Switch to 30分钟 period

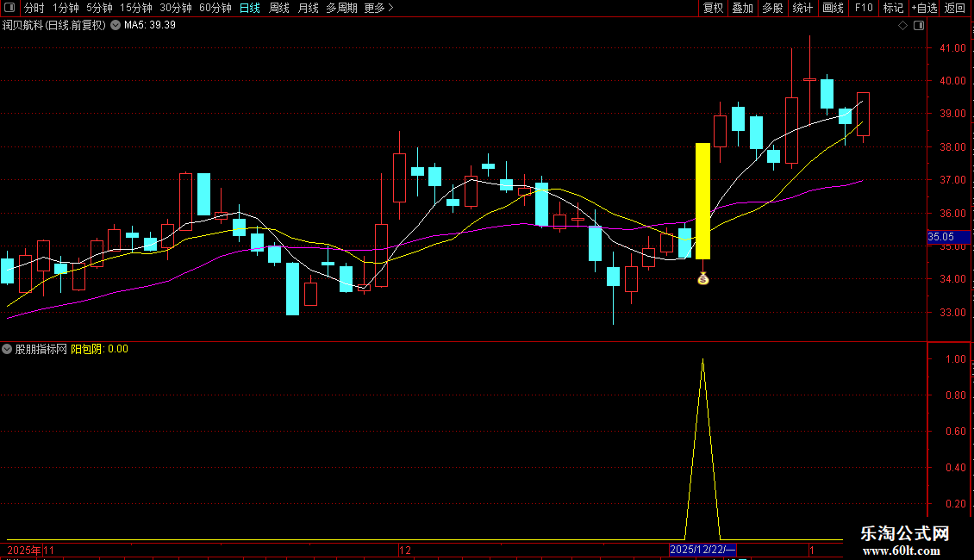176,8
